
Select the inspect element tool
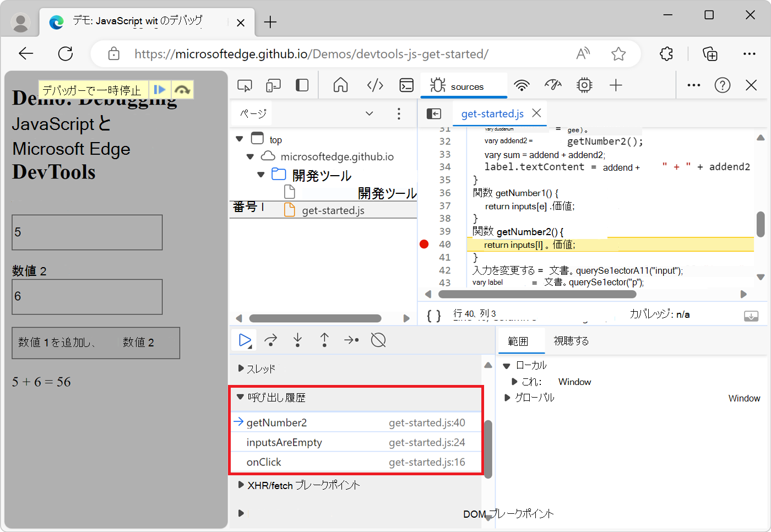pyautogui.click(x=245, y=85)
